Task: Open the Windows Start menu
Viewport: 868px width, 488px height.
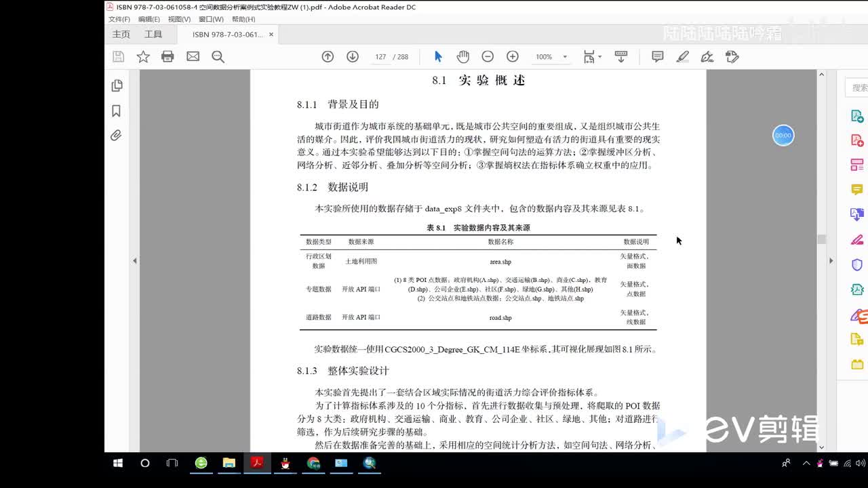Action: (x=118, y=464)
